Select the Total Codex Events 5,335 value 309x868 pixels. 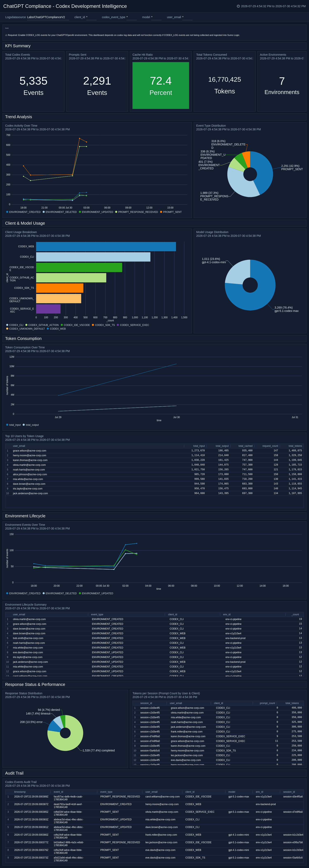[33, 81]
